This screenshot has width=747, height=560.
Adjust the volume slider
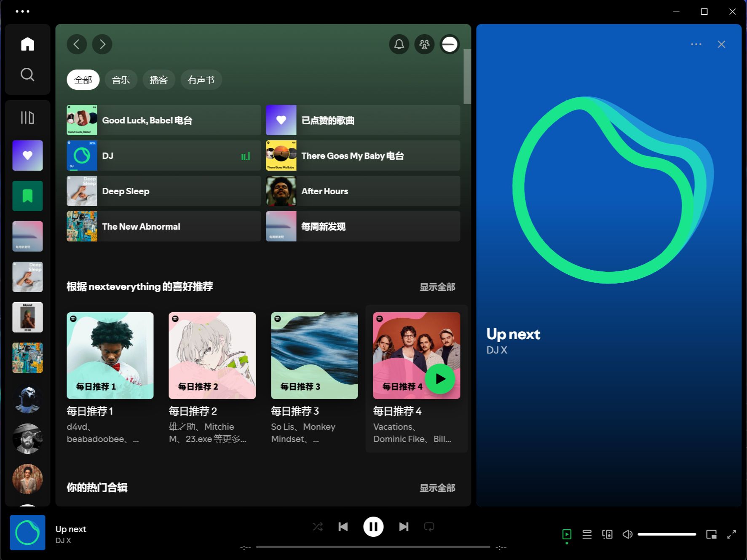click(667, 534)
